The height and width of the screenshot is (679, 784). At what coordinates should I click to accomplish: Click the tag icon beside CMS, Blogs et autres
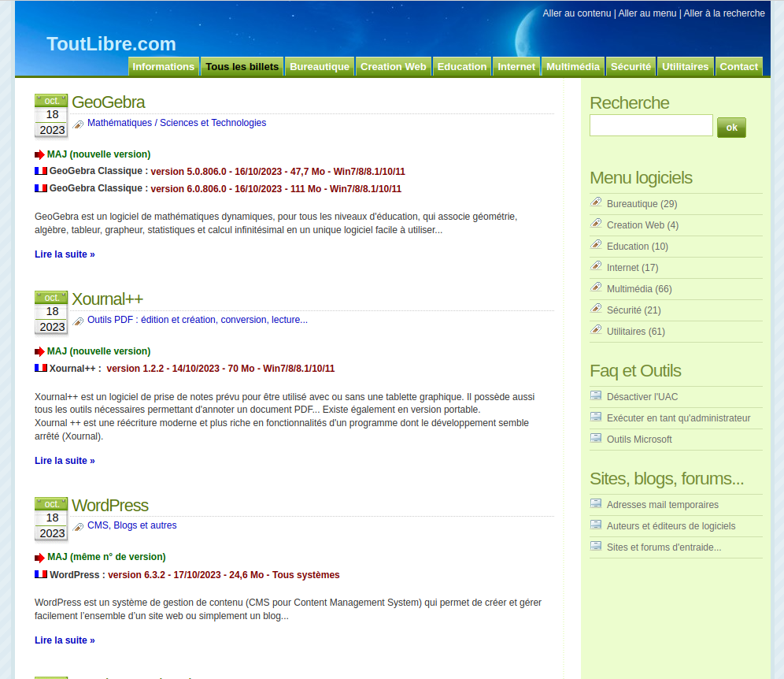click(x=78, y=527)
